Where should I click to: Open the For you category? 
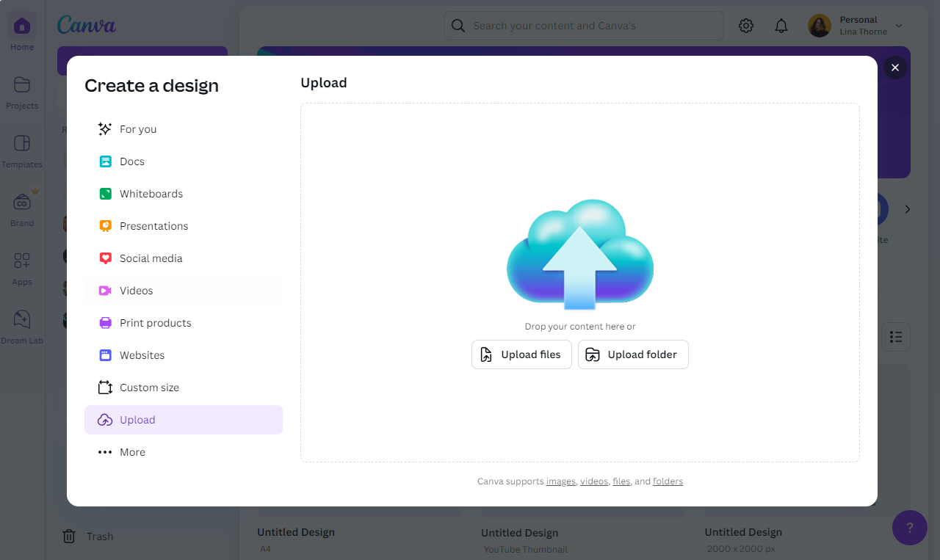[x=183, y=129]
